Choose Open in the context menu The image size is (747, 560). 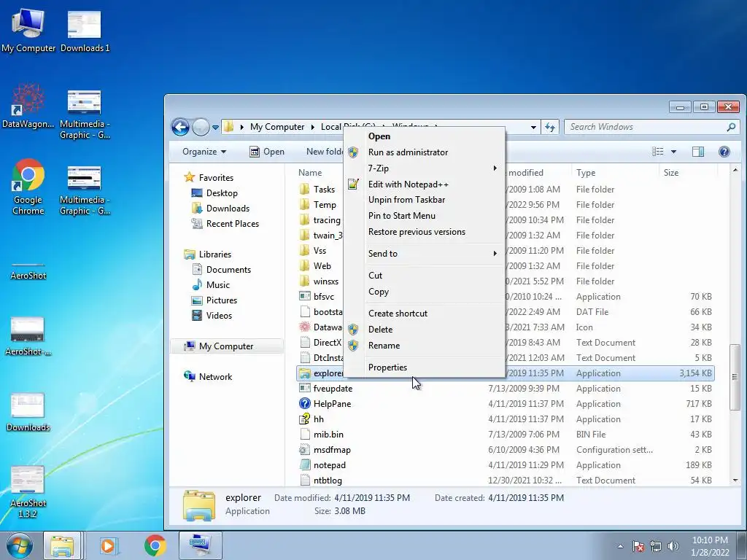pos(424,136)
